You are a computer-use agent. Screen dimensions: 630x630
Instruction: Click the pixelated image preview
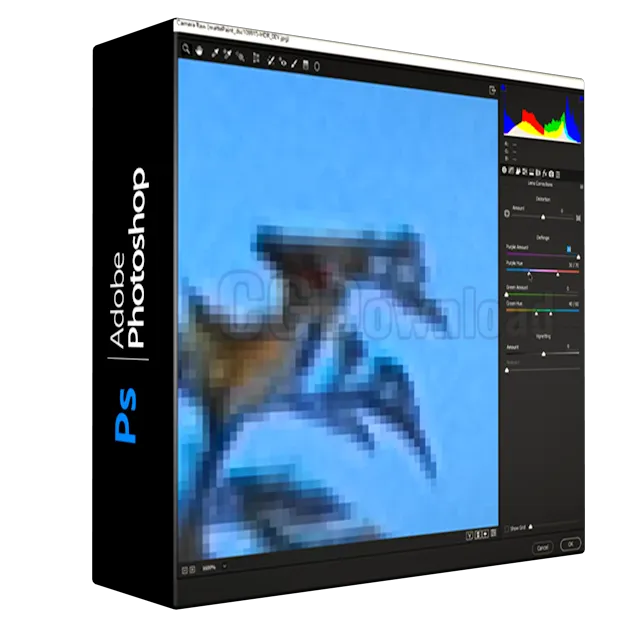[338, 309]
